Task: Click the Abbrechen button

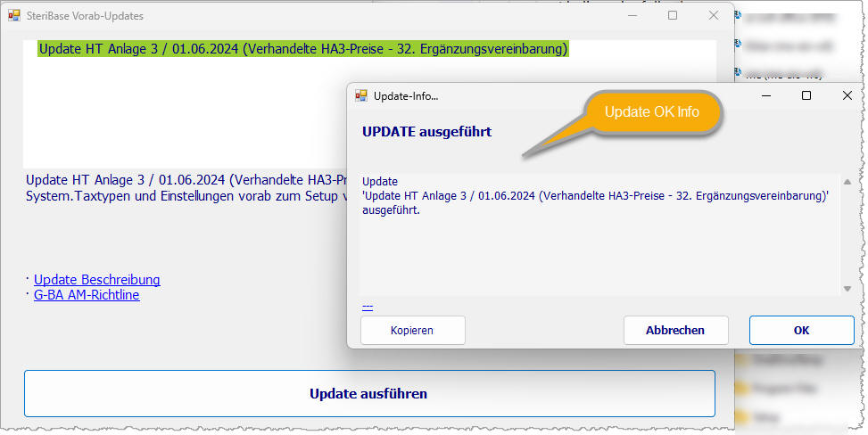Action: pos(675,331)
